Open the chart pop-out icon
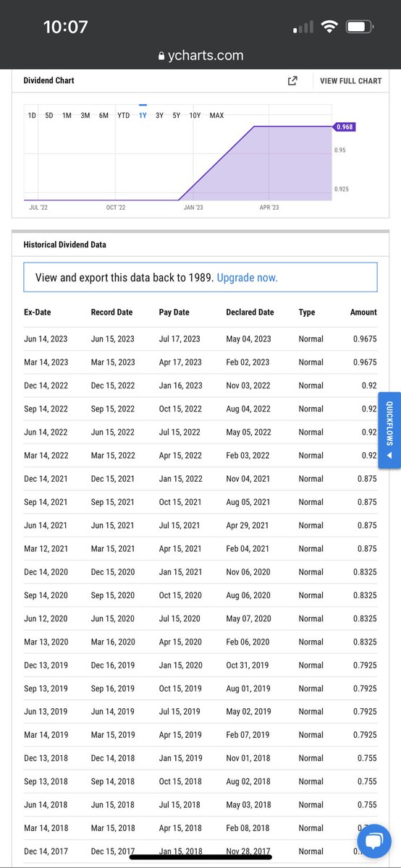 [x=292, y=81]
